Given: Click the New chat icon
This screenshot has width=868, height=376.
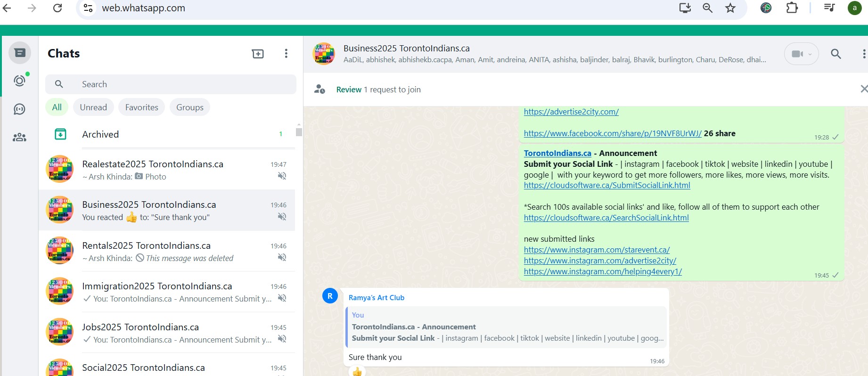Looking at the screenshot, I should (x=258, y=54).
